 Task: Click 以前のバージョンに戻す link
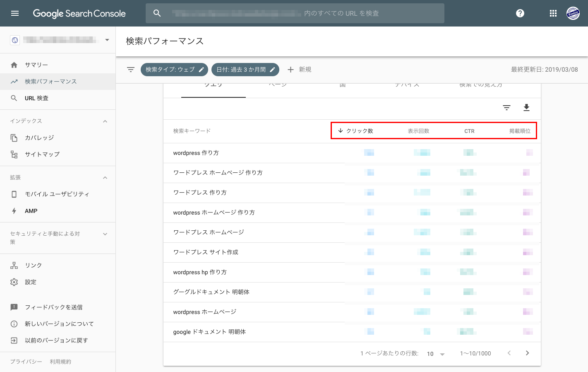click(x=56, y=341)
